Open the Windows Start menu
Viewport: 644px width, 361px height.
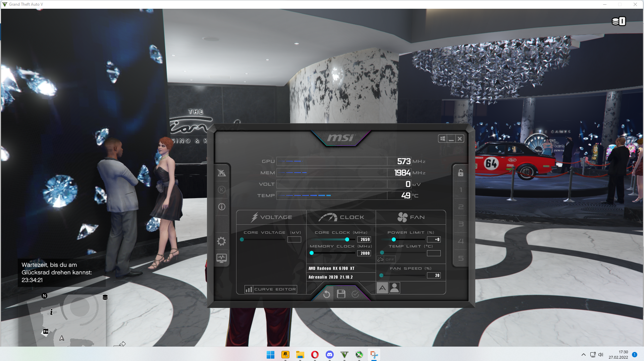(270, 355)
